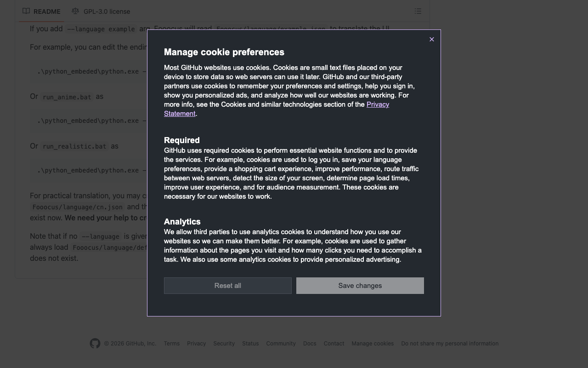588x368 pixels.
Task: Click the scale icon beside GPL-3.0 license
Action: (x=75, y=11)
